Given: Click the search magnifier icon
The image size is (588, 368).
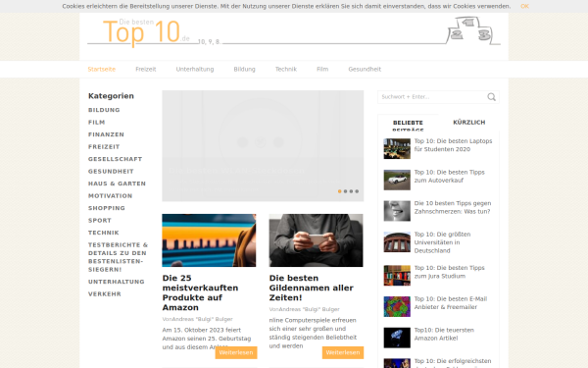Looking at the screenshot, I should (x=491, y=97).
